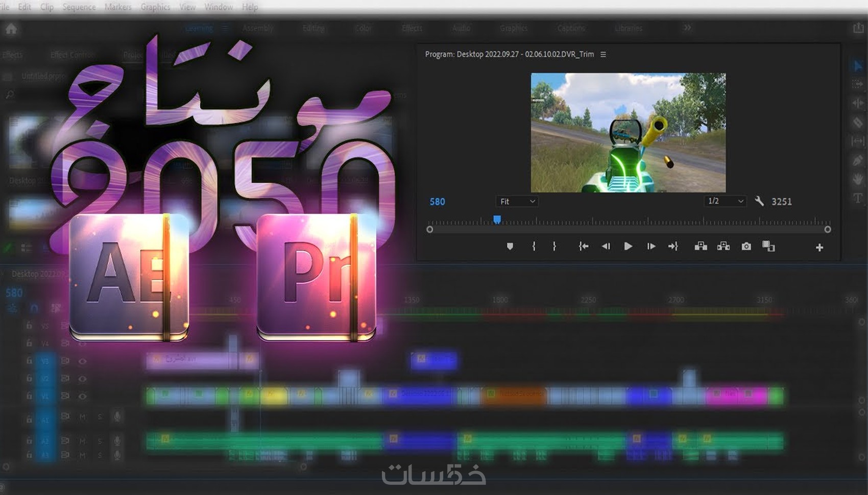Image resolution: width=868 pixels, height=495 pixels.
Task: Switch to the Audio workspace
Action: (x=461, y=28)
